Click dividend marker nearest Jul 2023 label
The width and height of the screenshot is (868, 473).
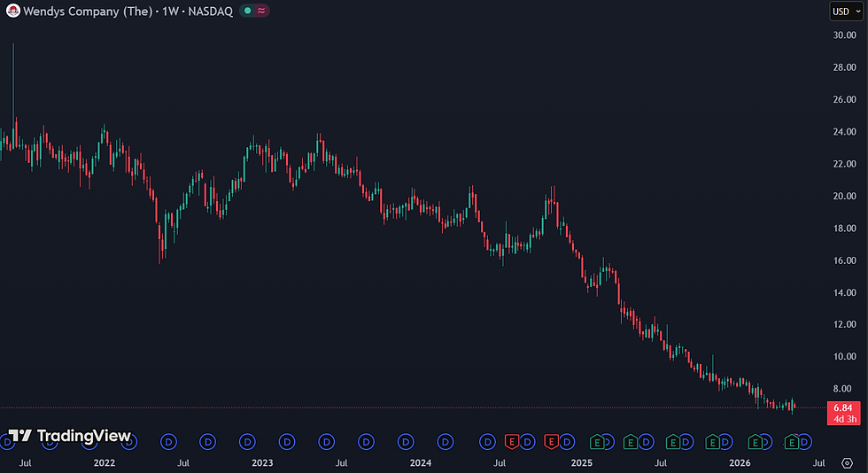click(x=327, y=442)
